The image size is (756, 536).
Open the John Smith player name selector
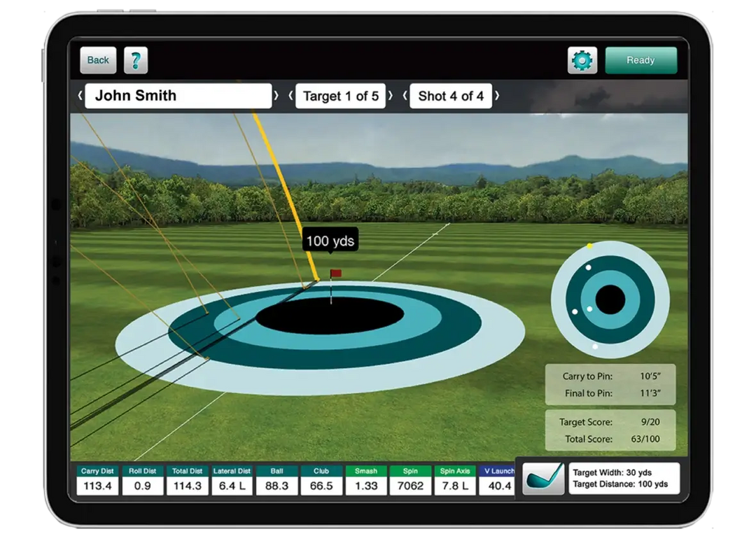pyautogui.click(x=178, y=96)
